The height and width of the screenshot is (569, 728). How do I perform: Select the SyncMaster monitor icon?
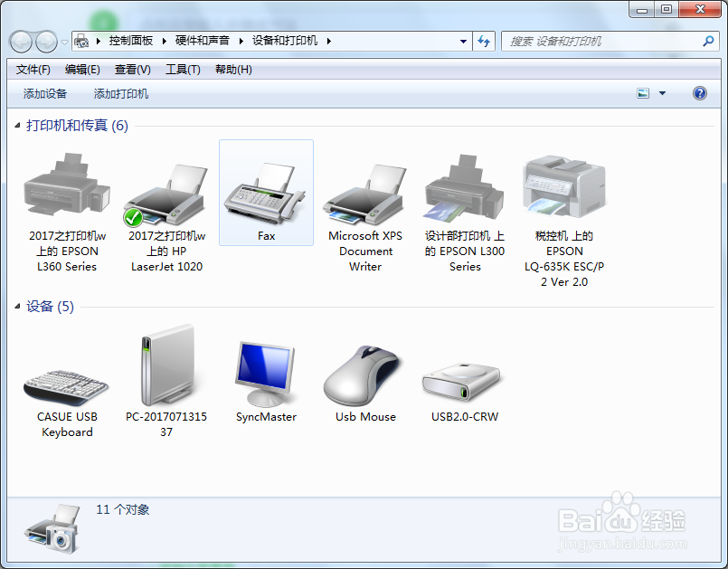tap(265, 374)
